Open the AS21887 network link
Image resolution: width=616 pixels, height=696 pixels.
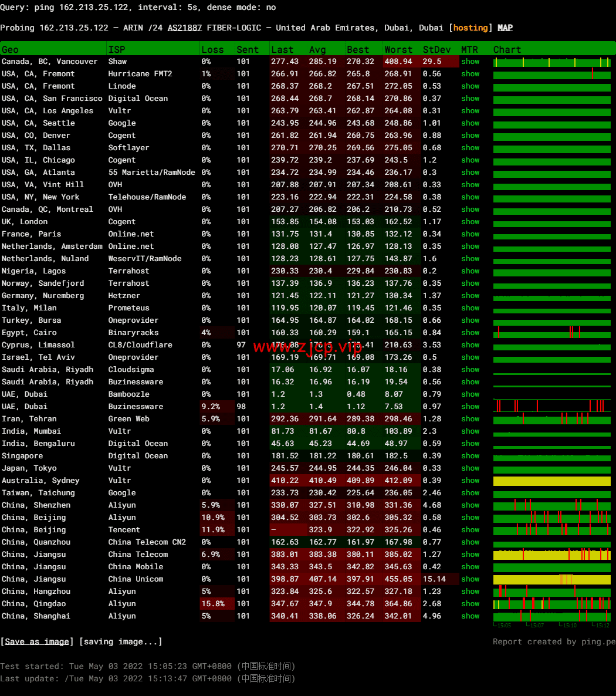[185, 28]
